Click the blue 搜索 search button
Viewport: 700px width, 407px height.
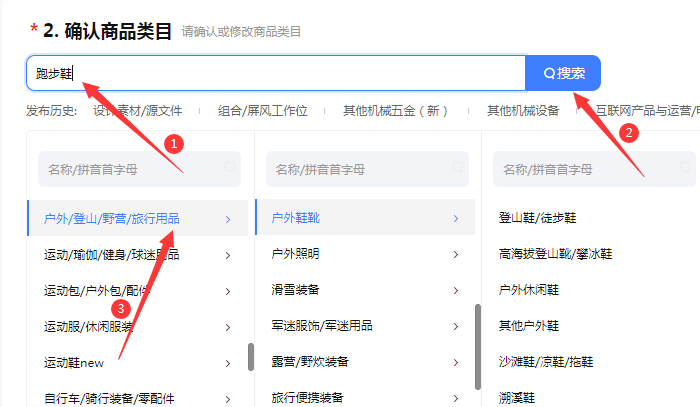(563, 73)
